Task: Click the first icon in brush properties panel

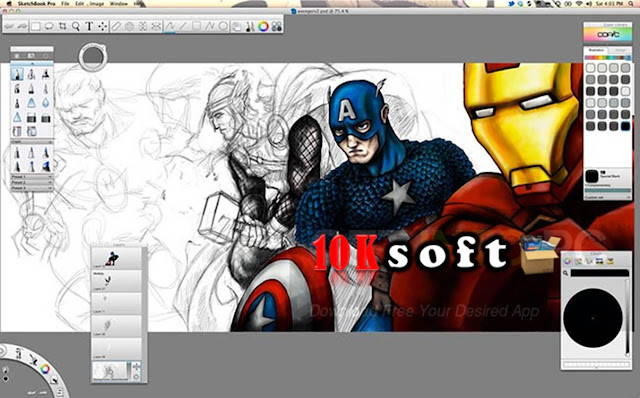Action: [567, 261]
